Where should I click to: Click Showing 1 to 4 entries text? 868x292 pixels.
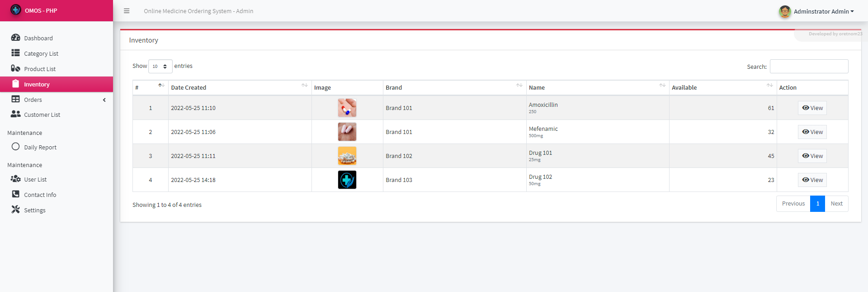(167, 205)
